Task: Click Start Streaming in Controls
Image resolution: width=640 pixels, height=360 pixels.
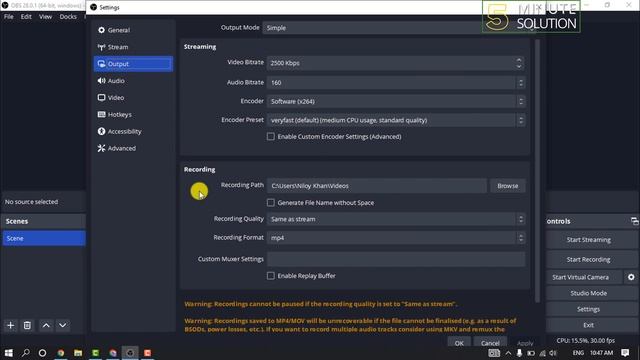Action: pos(589,240)
